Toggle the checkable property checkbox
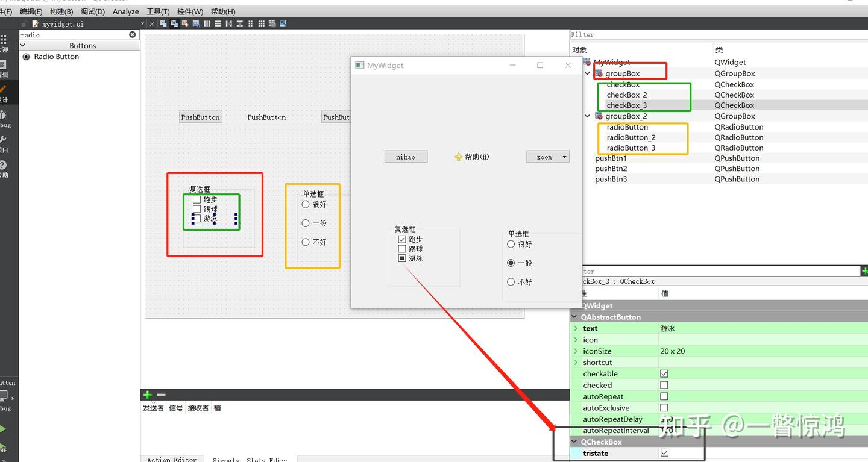Viewport: 868px width, 462px height. click(664, 373)
